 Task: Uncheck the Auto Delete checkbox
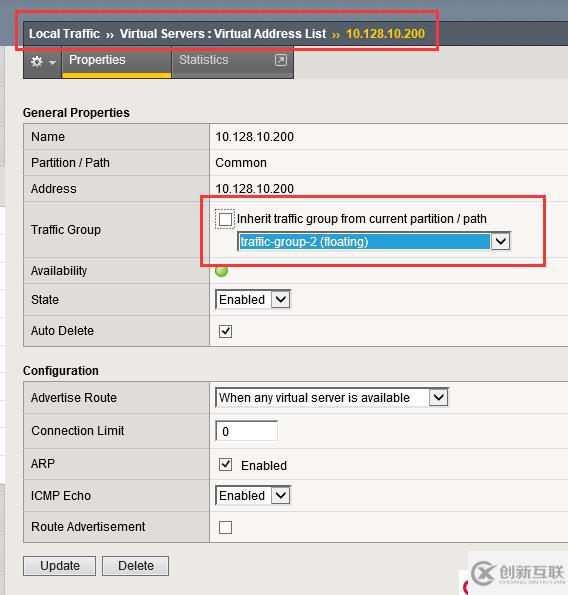coord(225,331)
